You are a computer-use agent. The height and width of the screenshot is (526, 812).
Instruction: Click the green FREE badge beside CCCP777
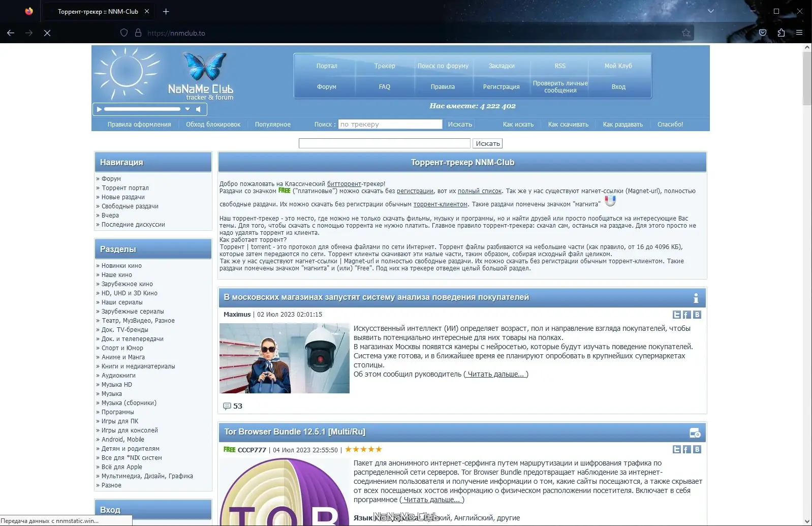coord(230,450)
